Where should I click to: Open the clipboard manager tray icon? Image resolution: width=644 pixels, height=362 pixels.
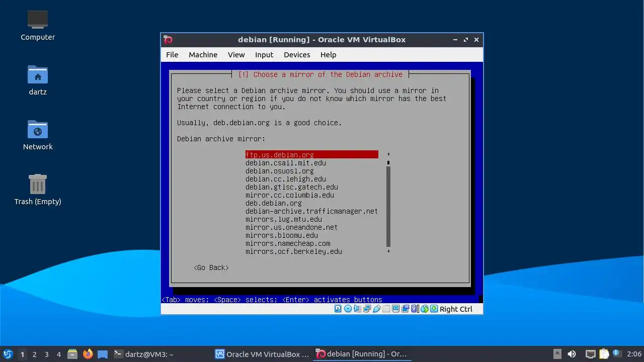(x=604, y=354)
